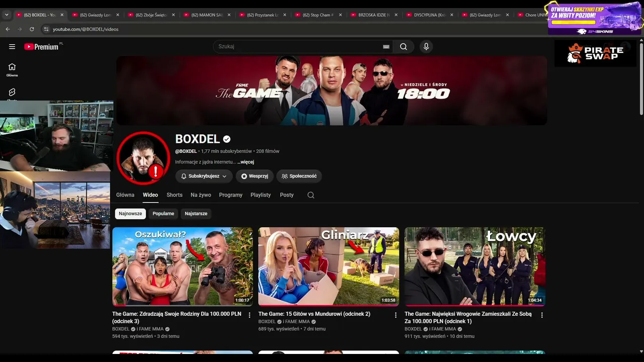Click the @BOXDEL channel handle
Screen dimensions: 644x362
tap(186, 151)
